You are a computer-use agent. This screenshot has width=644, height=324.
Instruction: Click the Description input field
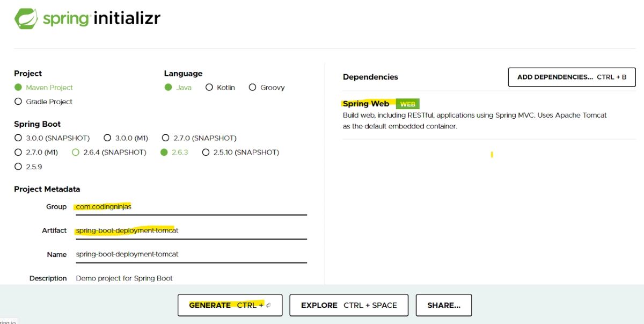(191, 278)
